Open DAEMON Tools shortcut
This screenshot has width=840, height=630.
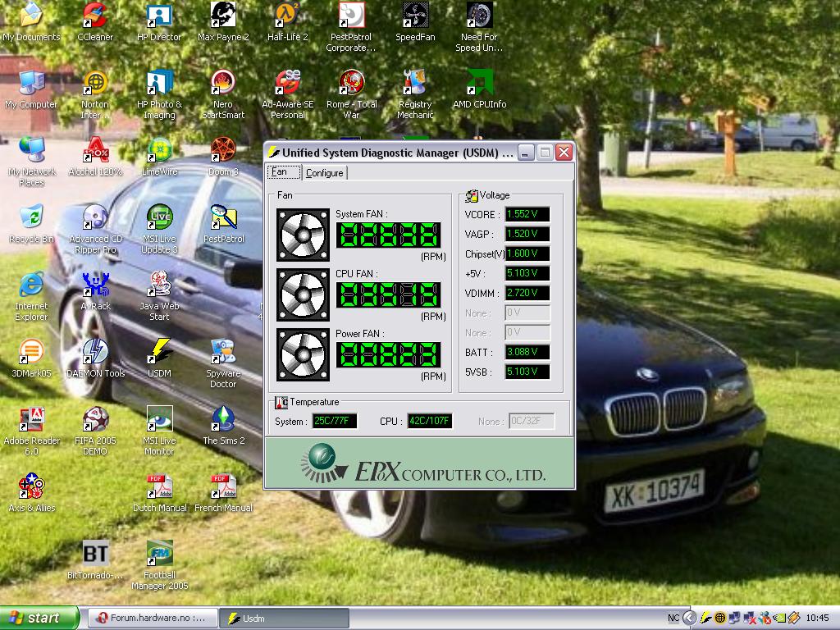click(x=95, y=358)
